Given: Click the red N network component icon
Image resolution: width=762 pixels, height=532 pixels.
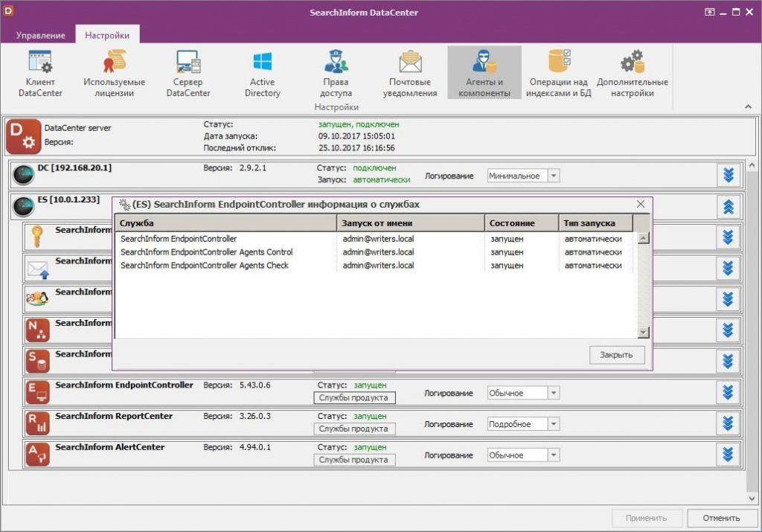Looking at the screenshot, I should pos(37,330).
